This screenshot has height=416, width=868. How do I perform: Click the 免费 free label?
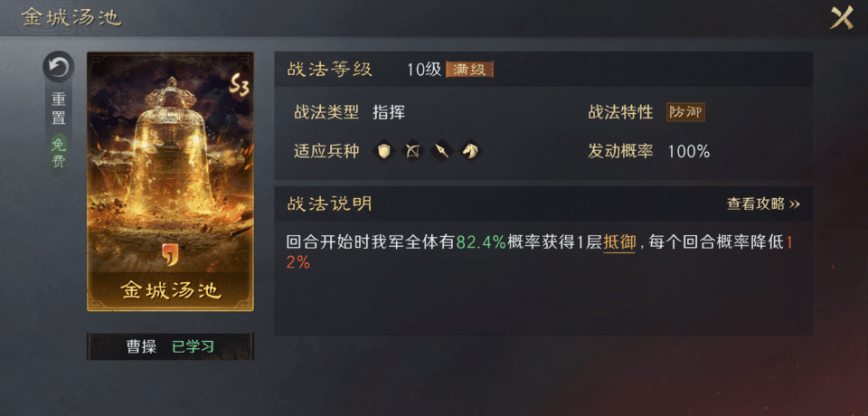click(x=59, y=154)
